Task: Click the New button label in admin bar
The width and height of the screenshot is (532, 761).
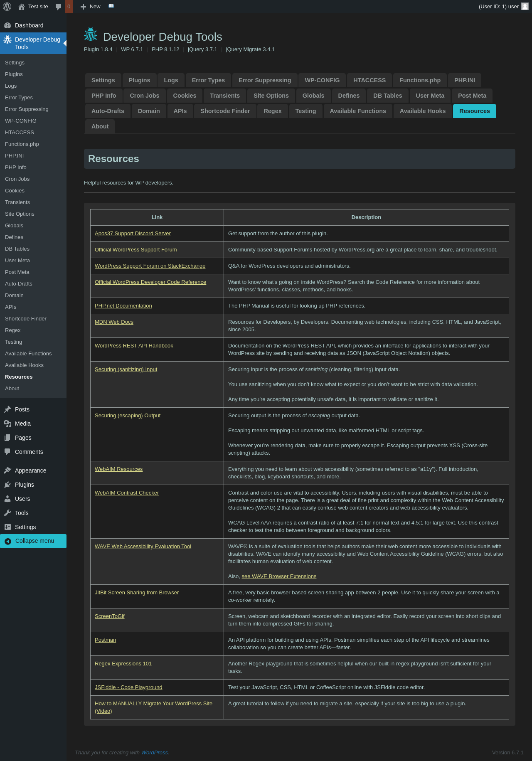Action: click(95, 7)
